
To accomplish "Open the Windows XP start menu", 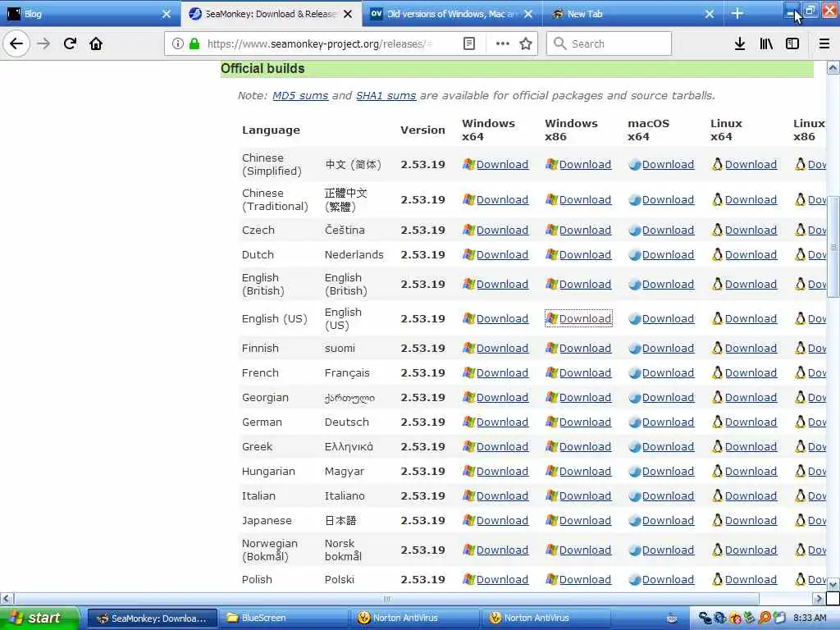I will (39, 618).
